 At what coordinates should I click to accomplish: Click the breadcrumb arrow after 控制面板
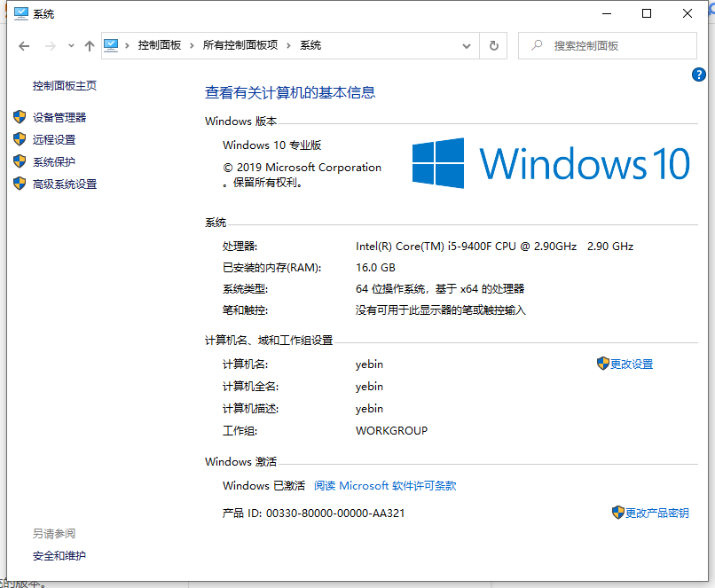(x=192, y=45)
